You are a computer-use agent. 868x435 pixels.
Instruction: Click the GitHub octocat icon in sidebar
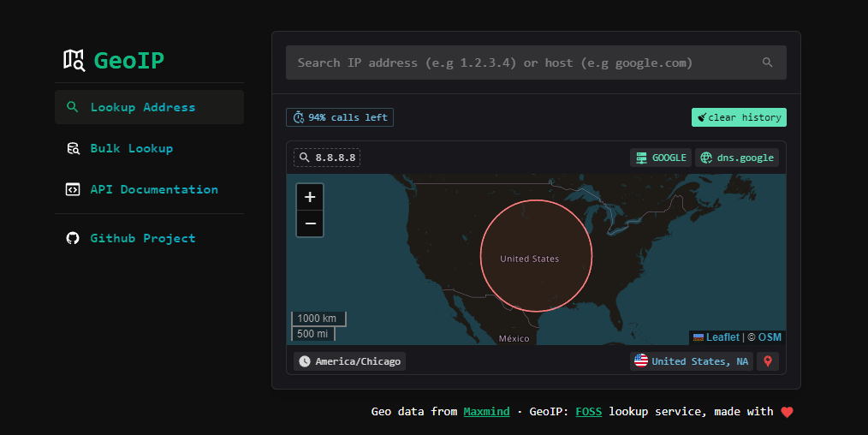pyautogui.click(x=73, y=238)
